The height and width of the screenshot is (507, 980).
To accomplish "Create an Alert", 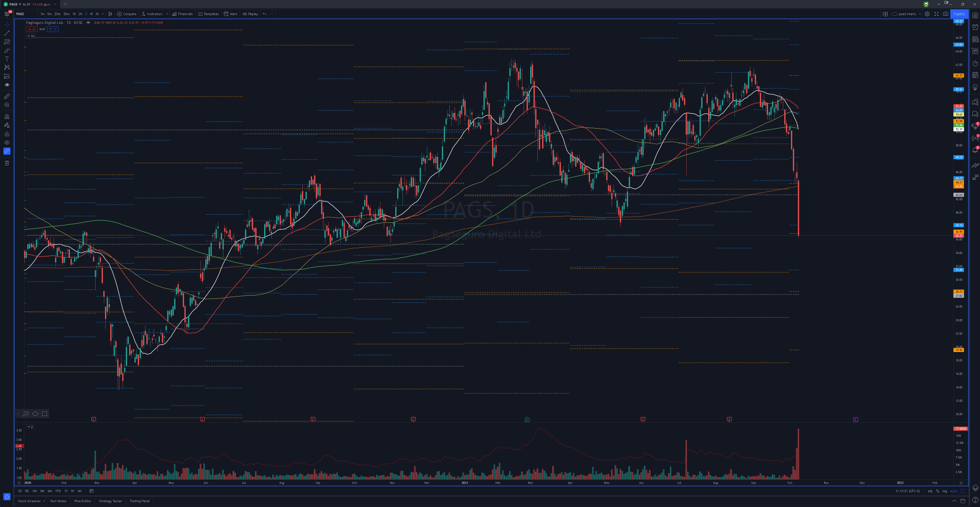I will click(x=231, y=14).
